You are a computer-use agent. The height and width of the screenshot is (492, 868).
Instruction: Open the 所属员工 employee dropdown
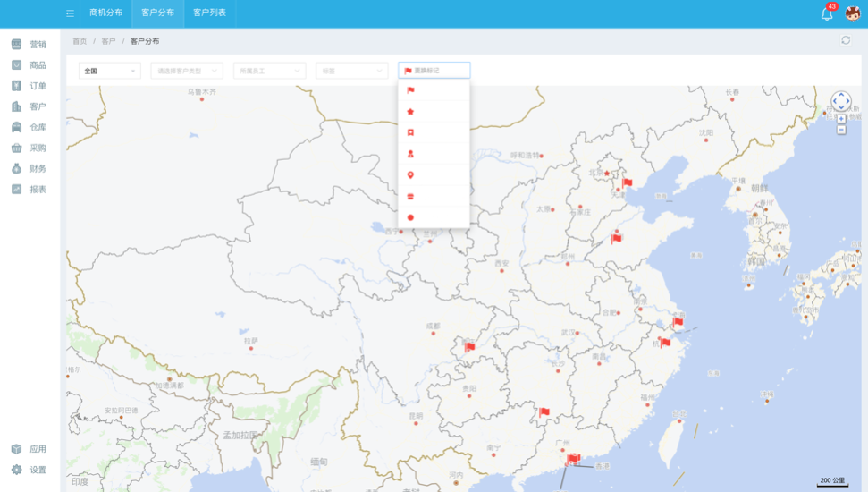(x=269, y=71)
